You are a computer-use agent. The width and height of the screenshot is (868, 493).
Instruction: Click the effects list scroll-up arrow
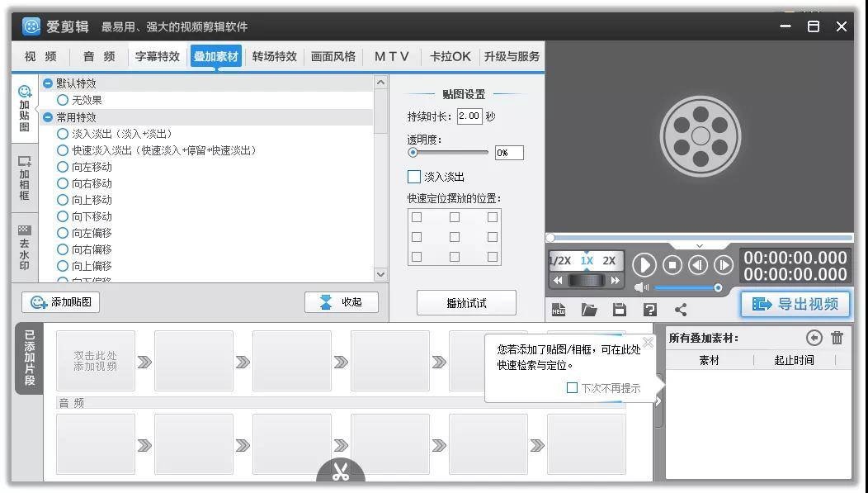pos(380,83)
